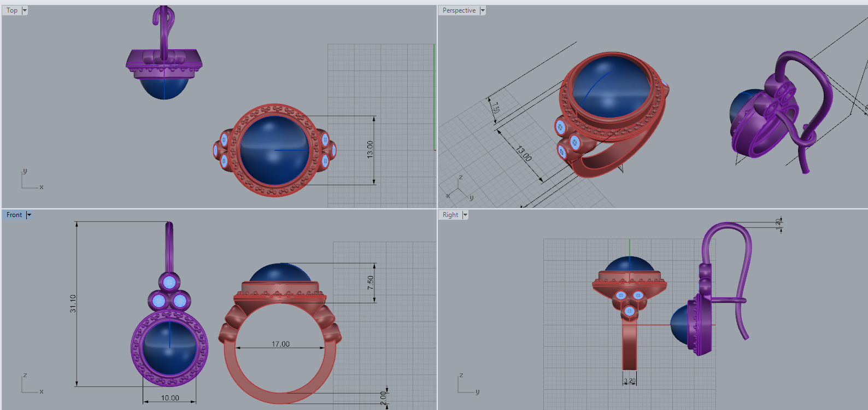Click the Right viewport title label
Screen dimensions: 868x410
(x=450, y=215)
